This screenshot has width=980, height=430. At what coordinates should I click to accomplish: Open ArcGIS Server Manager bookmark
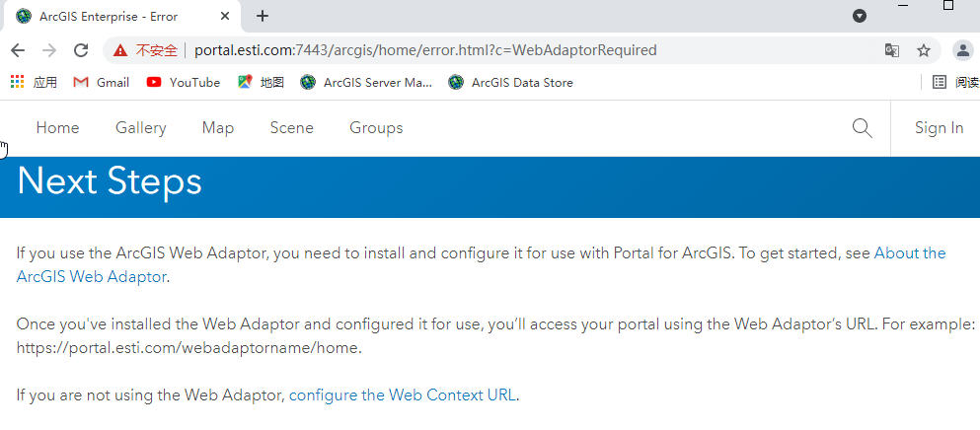click(x=366, y=82)
